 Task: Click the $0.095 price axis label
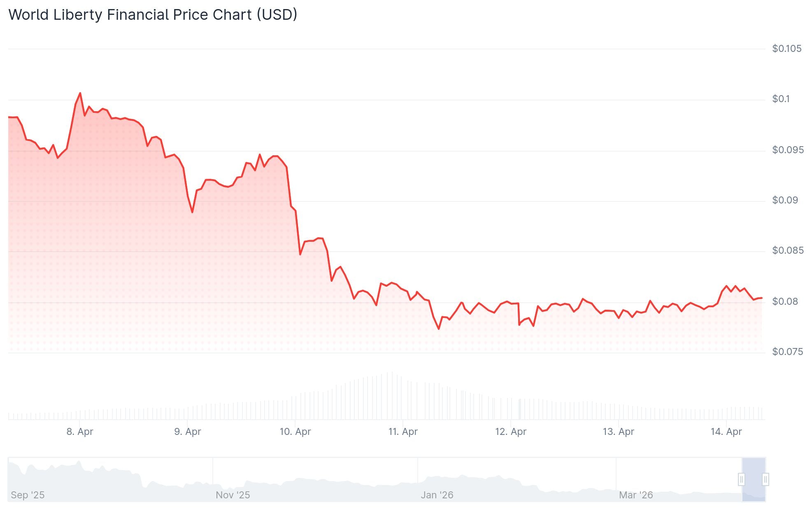(x=787, y=150)
